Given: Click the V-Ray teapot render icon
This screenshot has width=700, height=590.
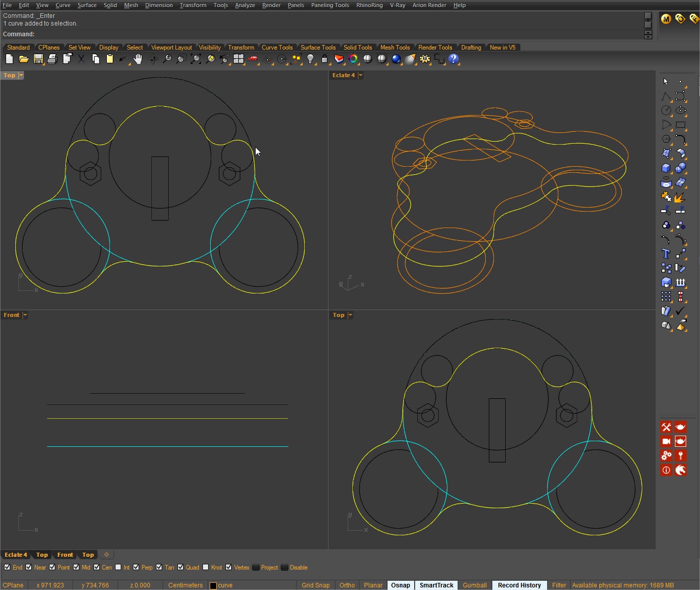Looking at the screenshot, I should pyautogui.click(x=681, y=427).
